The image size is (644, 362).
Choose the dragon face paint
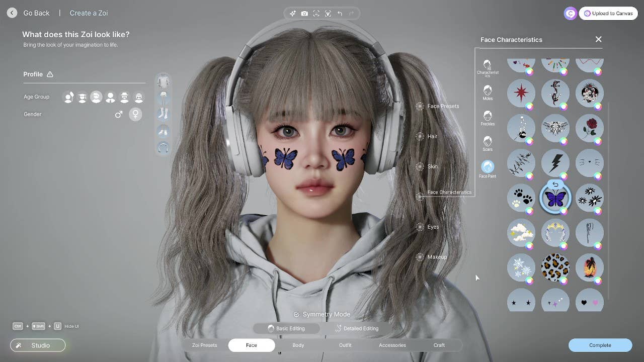(555, 93)
